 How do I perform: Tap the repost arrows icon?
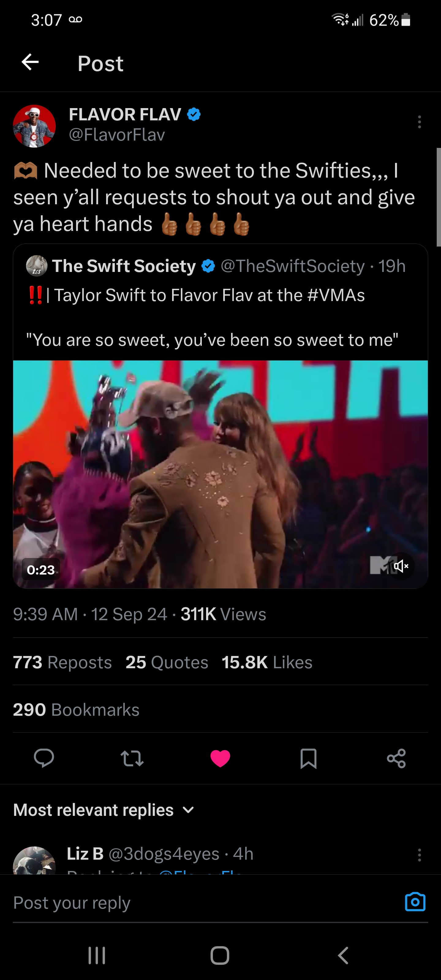[132, 758]
